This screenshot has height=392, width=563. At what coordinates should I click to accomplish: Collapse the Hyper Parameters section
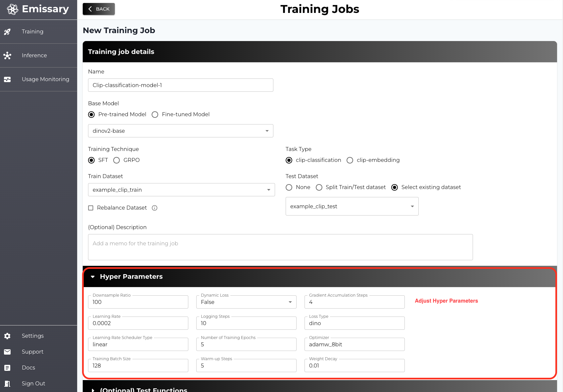tap(93, 277)
